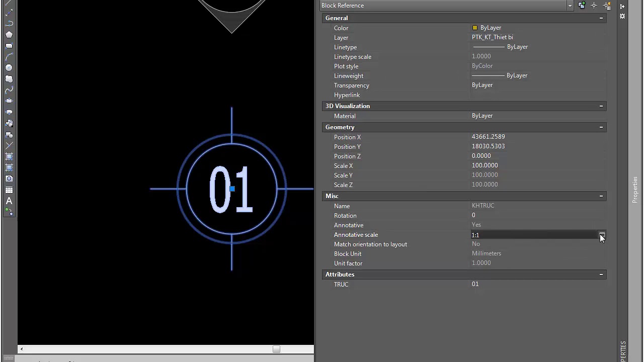Image resolution: width=644 pixels, height=362 pixels.
Task: Select the Hatch tool
Action: point(9,157)
